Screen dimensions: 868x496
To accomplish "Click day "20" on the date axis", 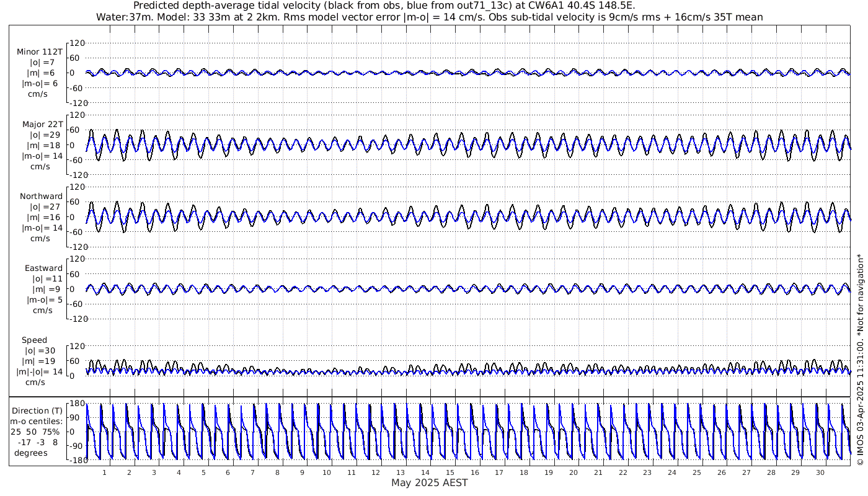I will 573,472.
